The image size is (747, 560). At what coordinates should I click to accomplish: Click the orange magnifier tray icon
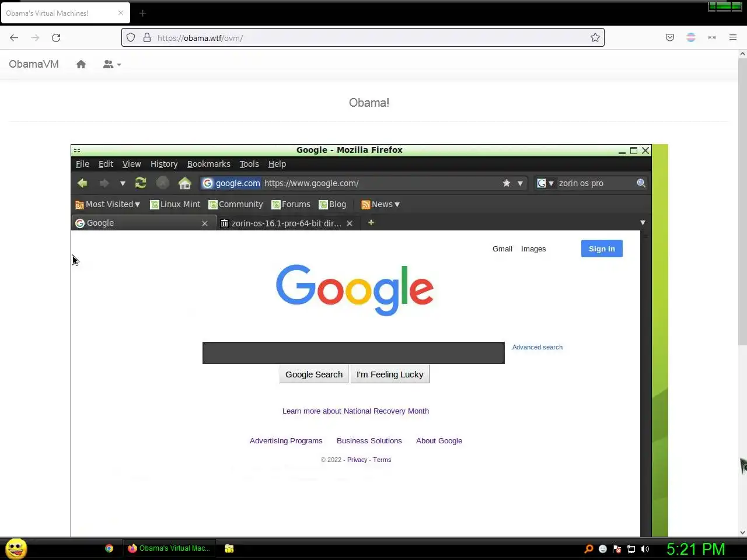589,549
